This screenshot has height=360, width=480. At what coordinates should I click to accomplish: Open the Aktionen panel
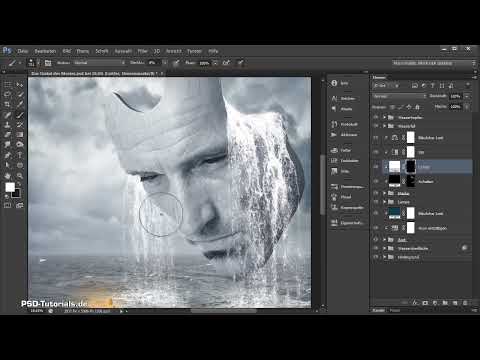coord(344,135)
